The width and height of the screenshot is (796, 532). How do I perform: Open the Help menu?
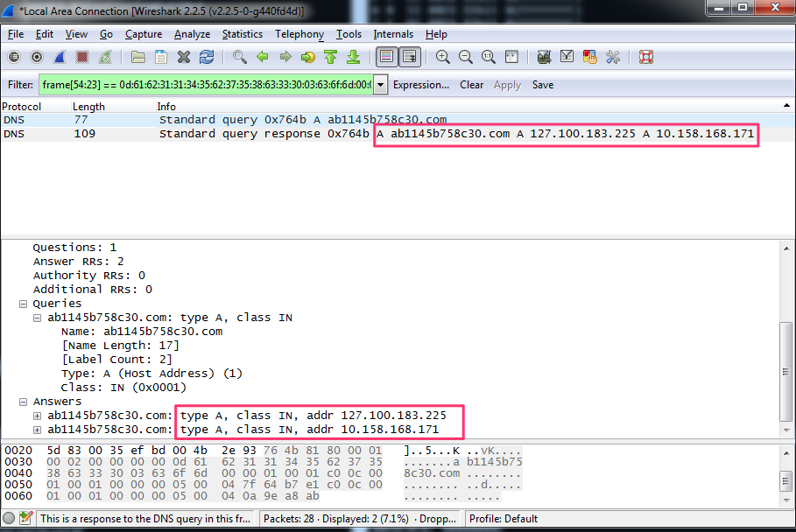[436, 34]
